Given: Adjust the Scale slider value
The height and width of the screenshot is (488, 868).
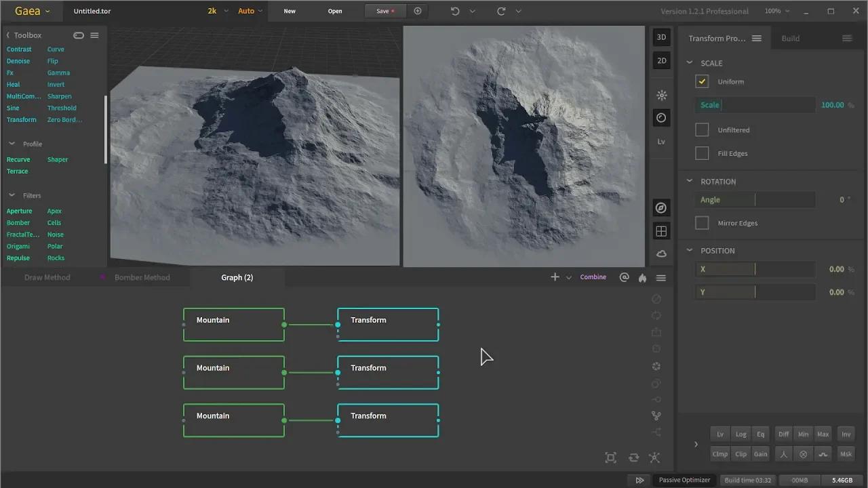Looking at the screenshot, I should pyautogui.click(x=755, y=104).
